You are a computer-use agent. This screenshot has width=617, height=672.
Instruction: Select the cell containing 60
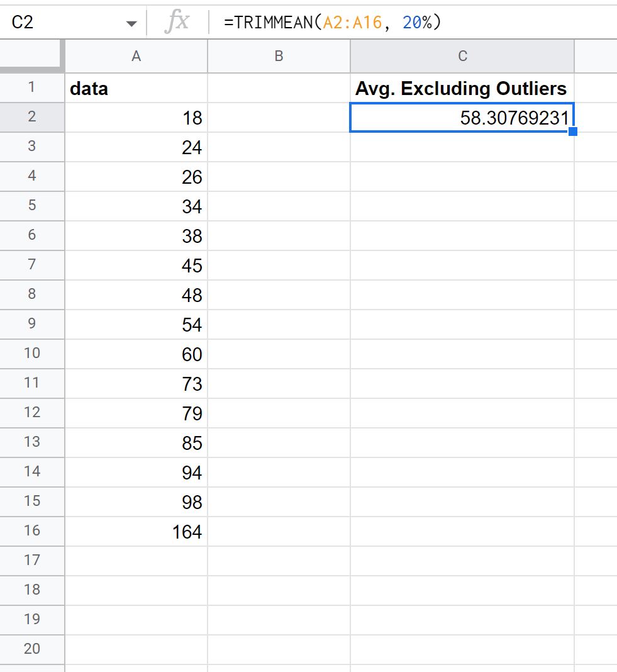tap(136, 354)
